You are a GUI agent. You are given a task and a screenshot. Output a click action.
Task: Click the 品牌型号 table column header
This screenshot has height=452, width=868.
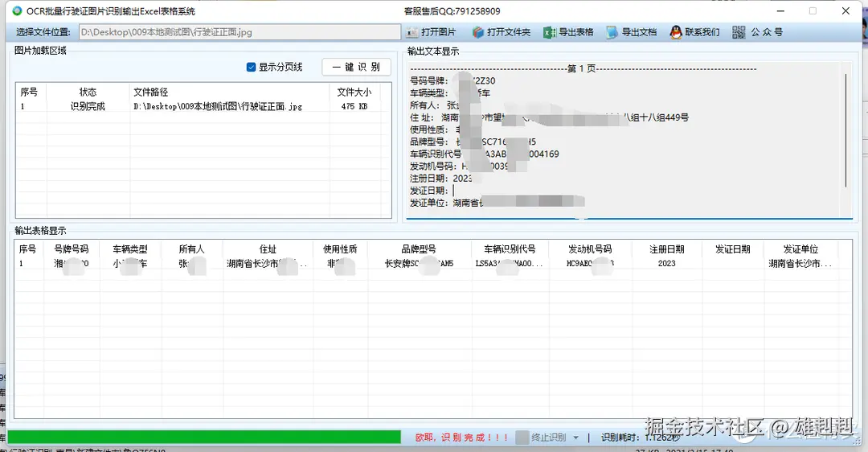click(419, 249)
